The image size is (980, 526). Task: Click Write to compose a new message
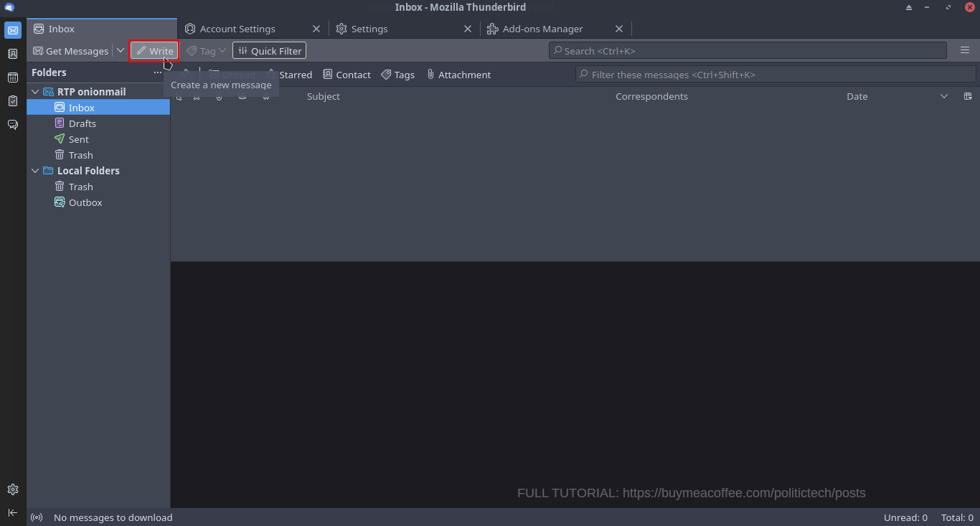[x=154, y=51]
